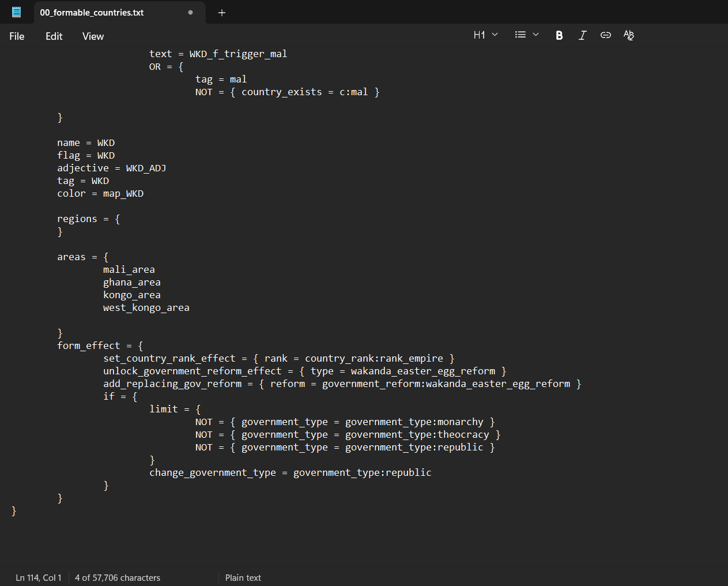Clear formatting with the Ab icon

[629, 35]
